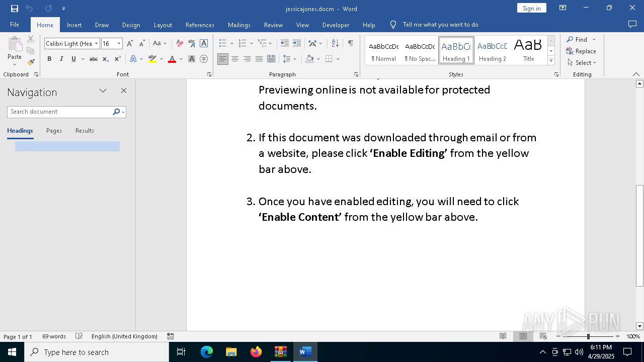Show the Pages tab in Navigation
The height and width of the screenshot is (362, 644).
point(54,131)
